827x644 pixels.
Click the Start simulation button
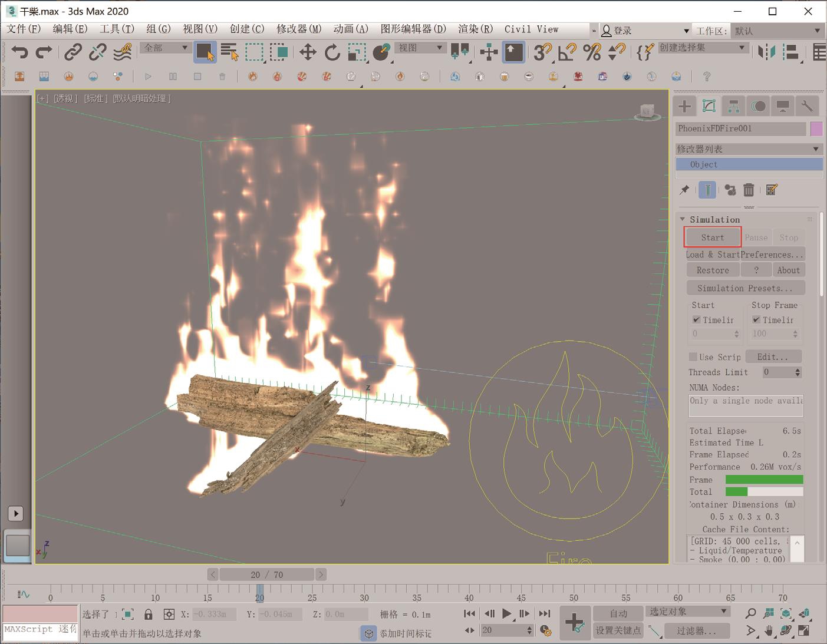pos(712,237)
